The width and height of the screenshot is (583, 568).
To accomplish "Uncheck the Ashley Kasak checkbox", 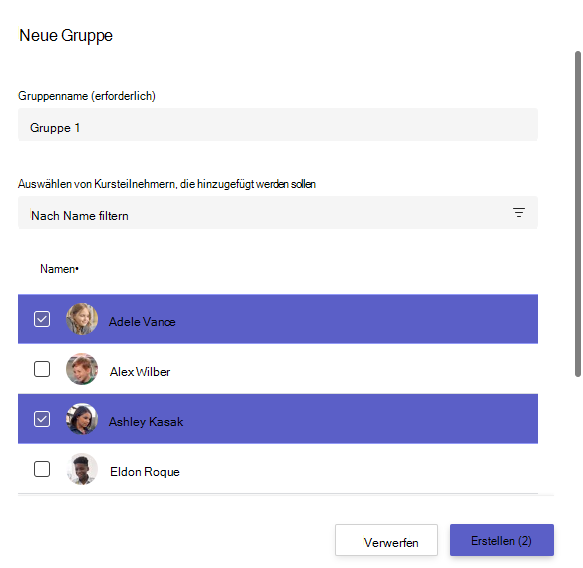I will (x=42, y=419).
